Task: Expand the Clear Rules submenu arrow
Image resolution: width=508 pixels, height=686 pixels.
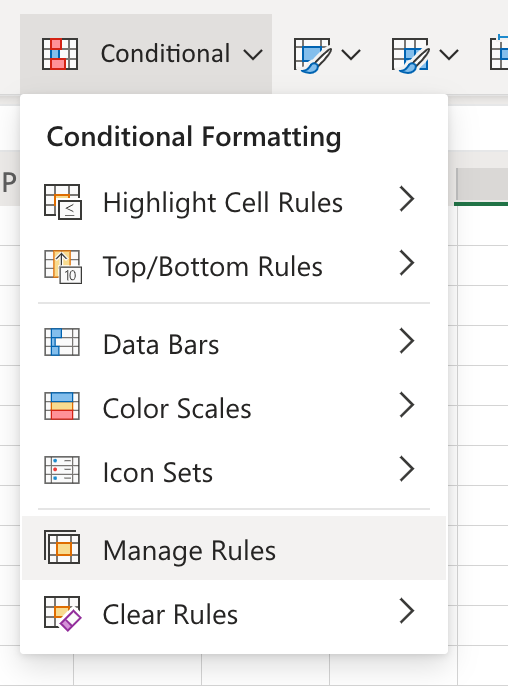Action: click(x=407, y=611)
